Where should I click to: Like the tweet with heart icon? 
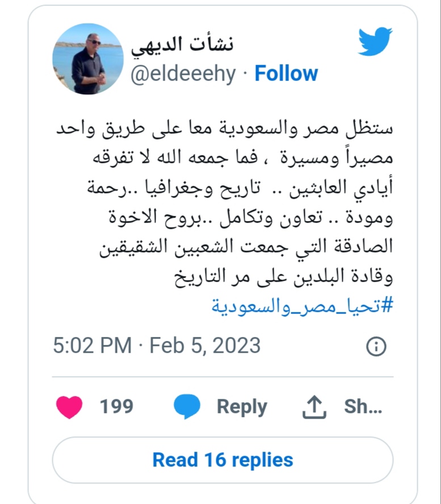pos(69,407)
